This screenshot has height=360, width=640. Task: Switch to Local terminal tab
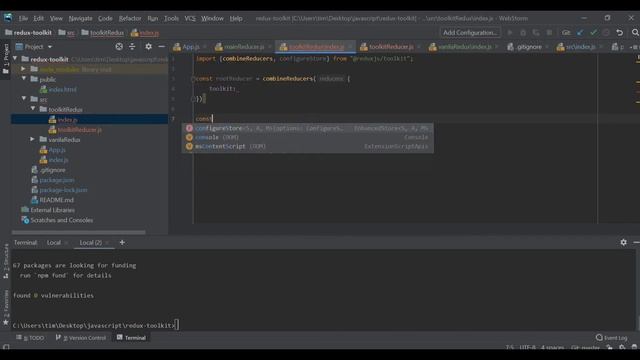coord(53,242)
